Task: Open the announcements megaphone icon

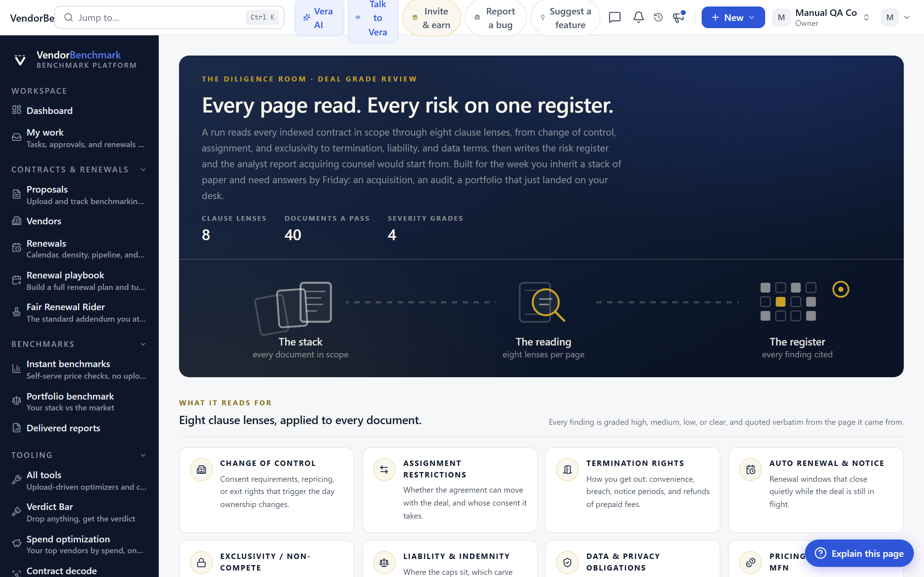Action: click(x=679, y=18)
